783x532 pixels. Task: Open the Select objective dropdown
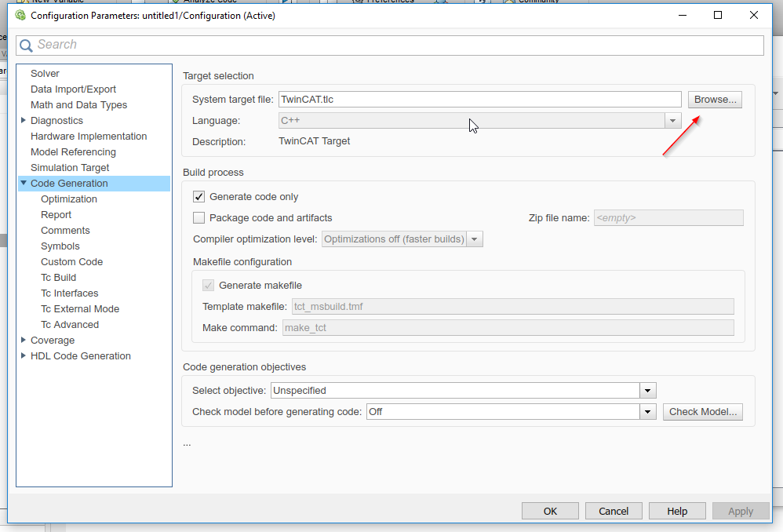click(x=648, y=391)
